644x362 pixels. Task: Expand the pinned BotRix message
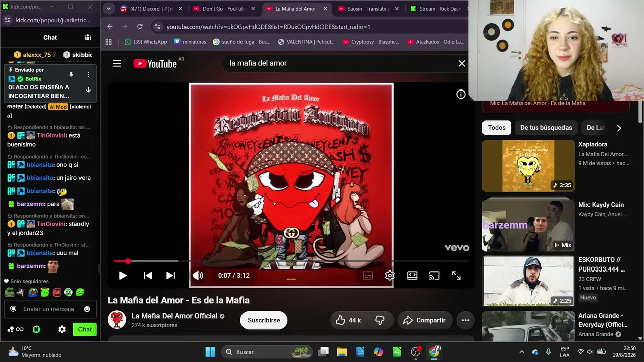pyautogui.click(x=88, y=90)
